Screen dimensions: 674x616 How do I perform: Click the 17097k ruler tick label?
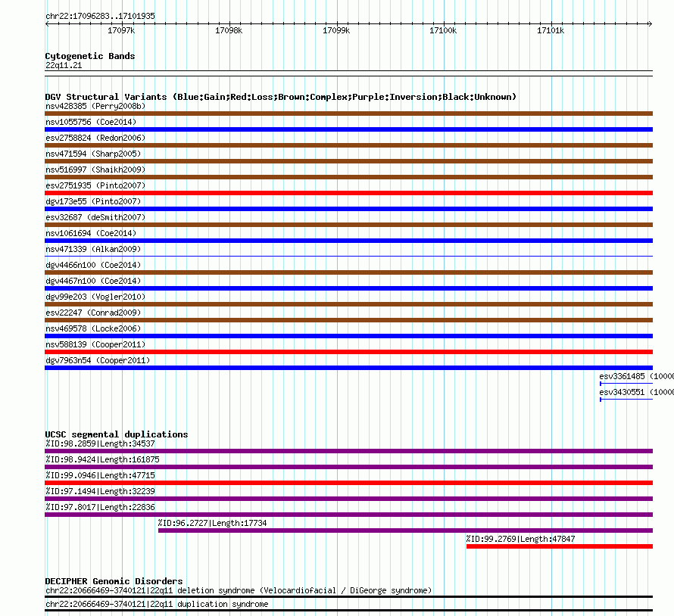[121, 30]
